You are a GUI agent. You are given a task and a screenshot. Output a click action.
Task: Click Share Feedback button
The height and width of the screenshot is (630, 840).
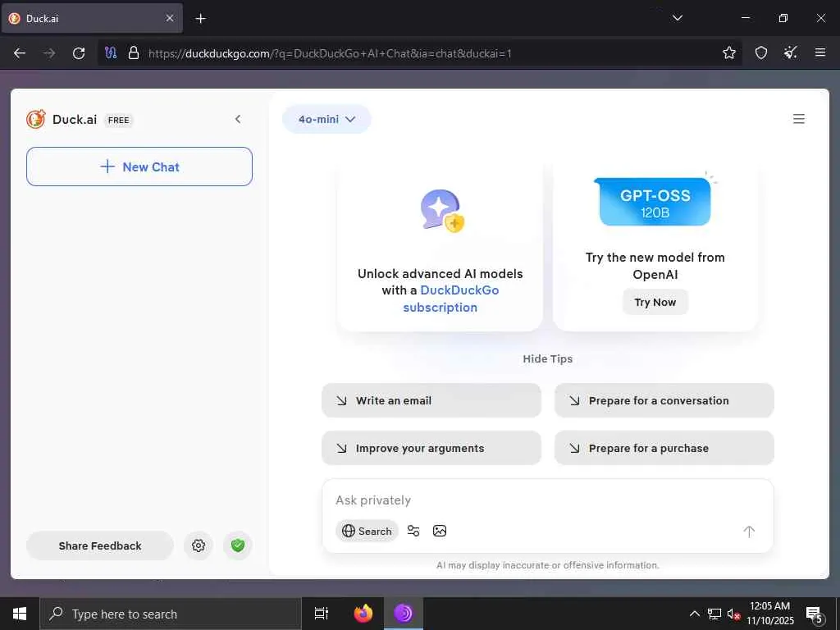coord(99,546)
